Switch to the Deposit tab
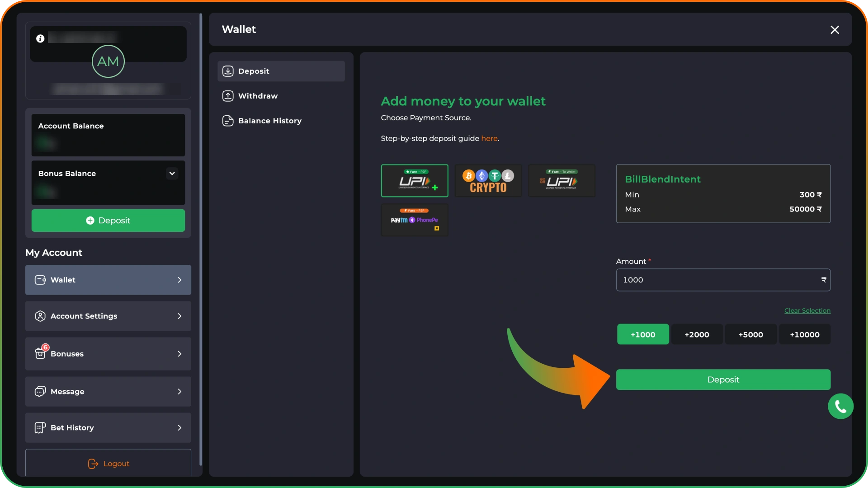This screenshot has width=868, height=488. (281, 71)
